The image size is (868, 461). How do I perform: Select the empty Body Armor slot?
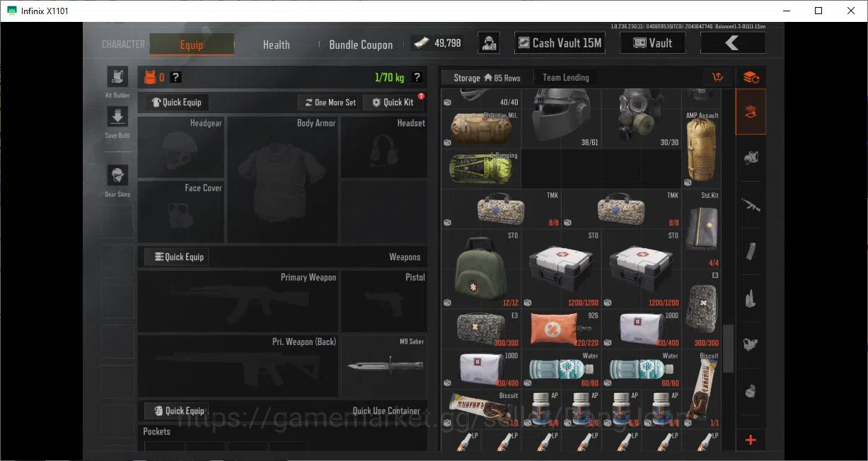pyautogui.click(x=283, y=180)
